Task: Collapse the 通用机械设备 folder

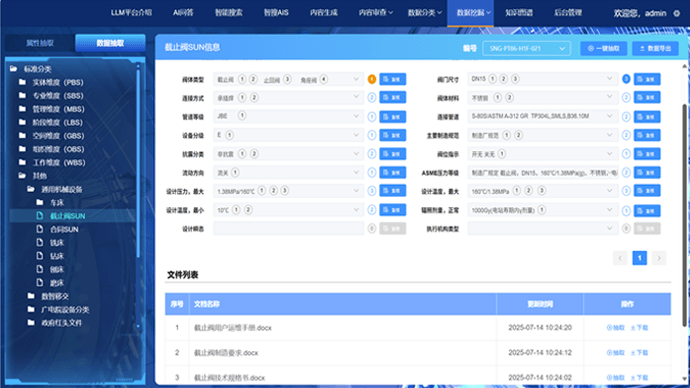Action: coord(31,189)
